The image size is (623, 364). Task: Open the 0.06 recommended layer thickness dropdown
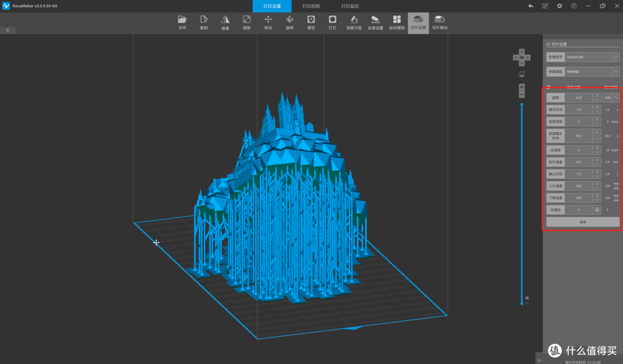616,97
